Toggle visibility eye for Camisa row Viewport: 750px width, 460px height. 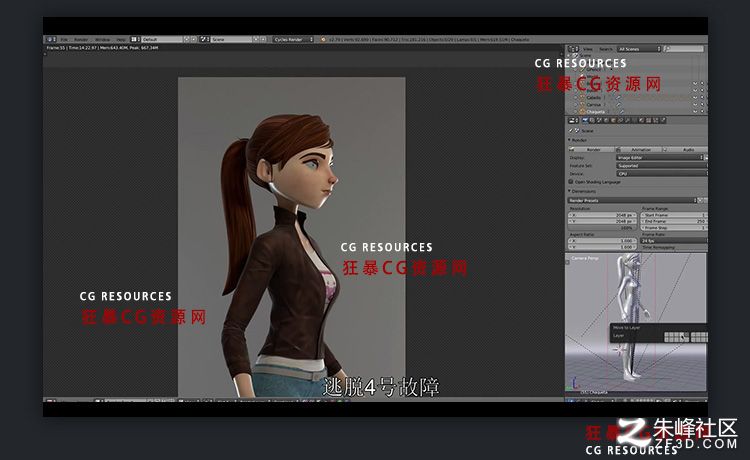(695, 105)
